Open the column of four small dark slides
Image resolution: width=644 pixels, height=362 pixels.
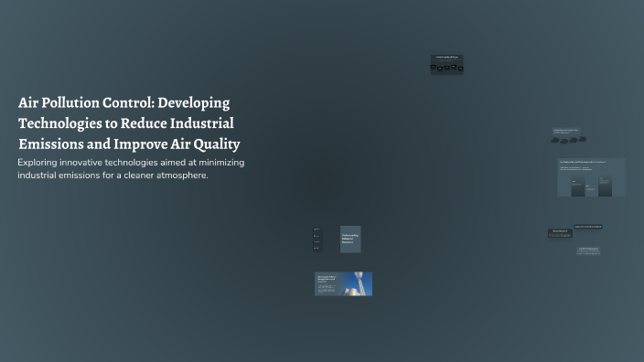tap(317, 239)
